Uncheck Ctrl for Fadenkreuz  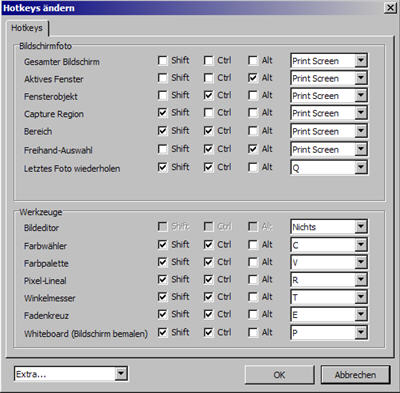(208, 314)
